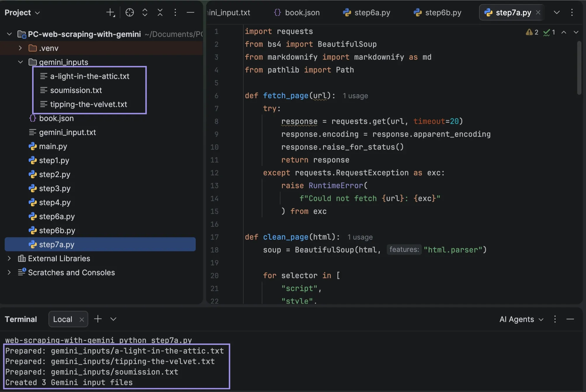Expand all items in Project tree

(x=145, y=13)
